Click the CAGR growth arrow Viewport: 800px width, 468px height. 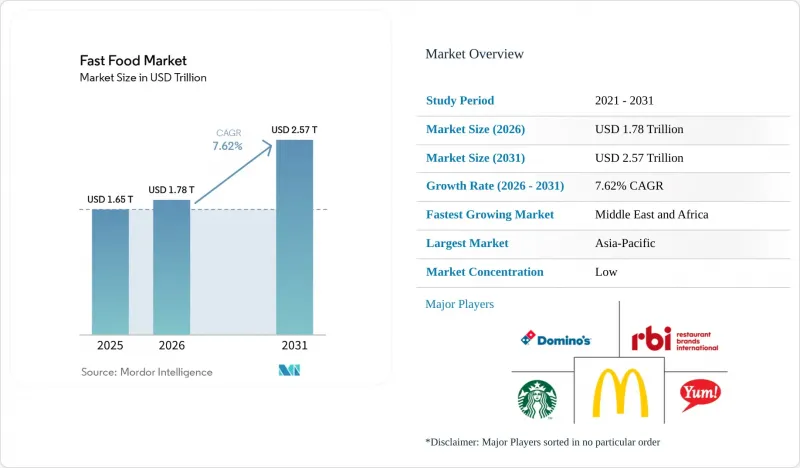233,174
